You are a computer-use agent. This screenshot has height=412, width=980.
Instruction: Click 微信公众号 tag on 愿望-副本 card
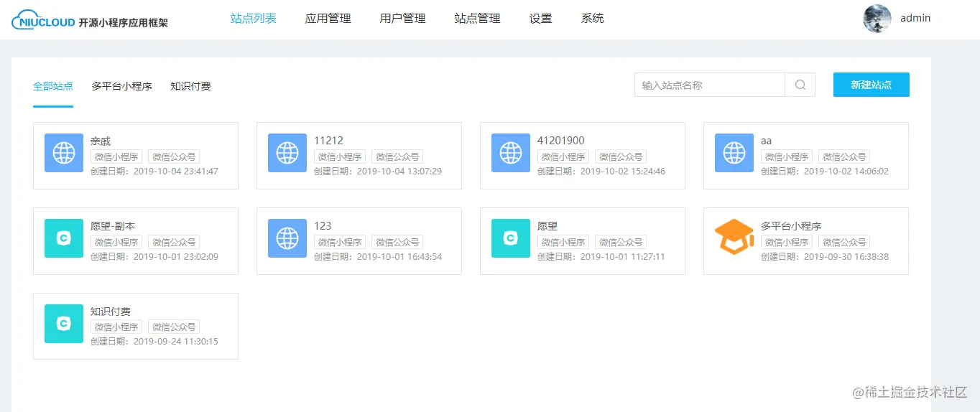(174, 242)
